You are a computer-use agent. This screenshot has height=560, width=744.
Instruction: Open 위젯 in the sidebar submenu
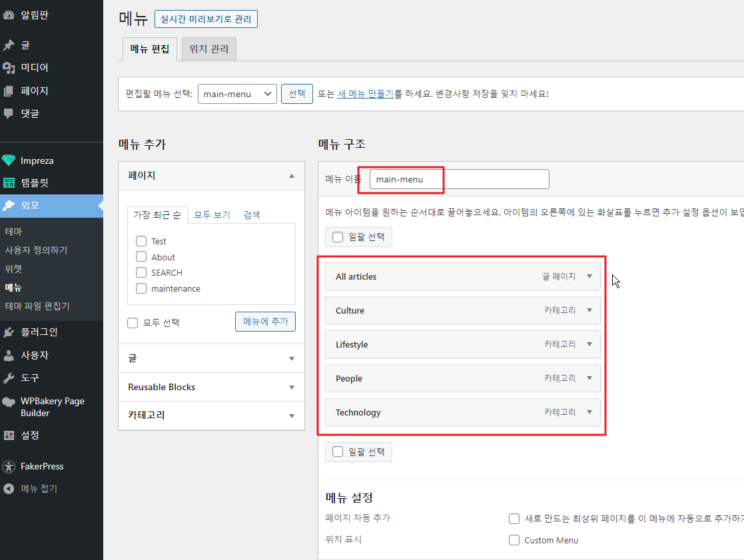[14, 269]
